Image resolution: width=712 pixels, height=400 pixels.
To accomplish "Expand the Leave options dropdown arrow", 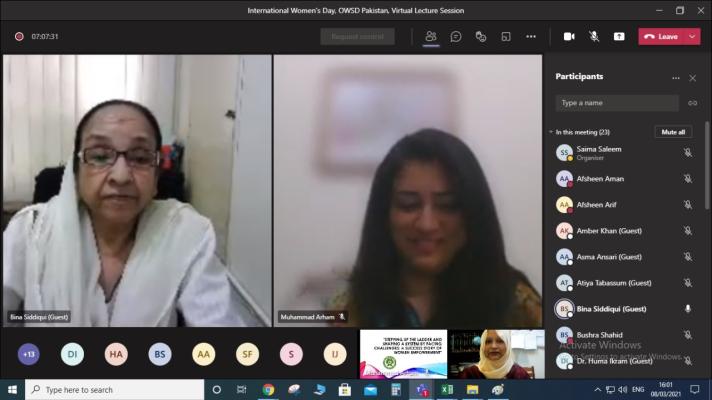I will (x=693, y=36).
